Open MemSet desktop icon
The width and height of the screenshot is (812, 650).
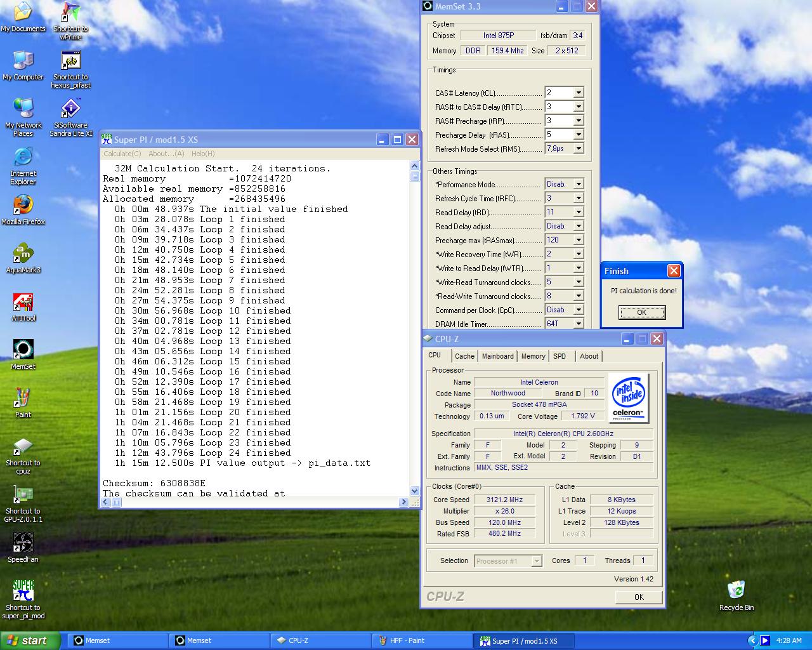click(x=23, y=355)
